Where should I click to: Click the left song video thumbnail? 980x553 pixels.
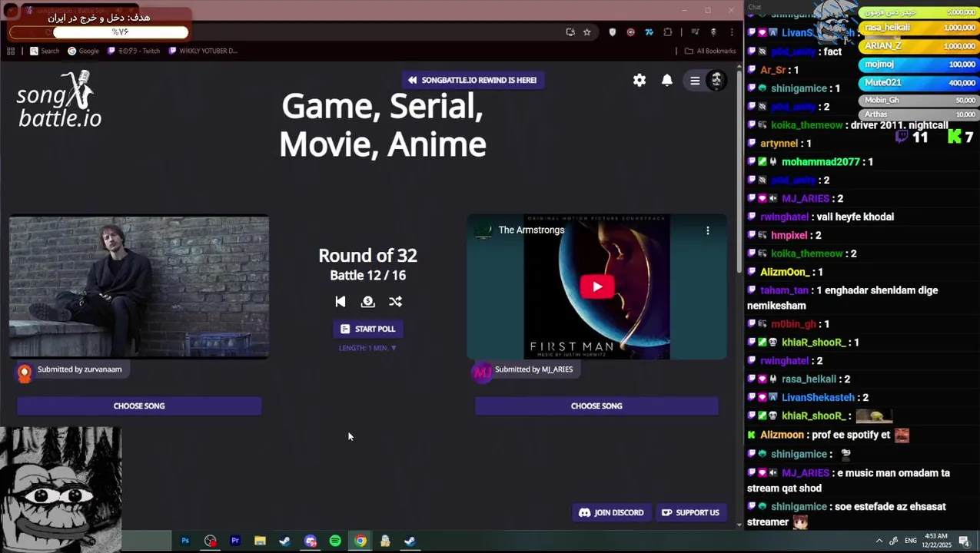click(x=139, y=286)
